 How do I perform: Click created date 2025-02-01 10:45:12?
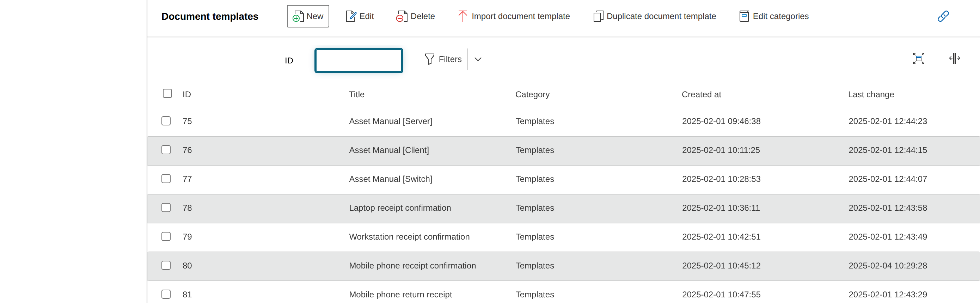[x=721, y=266]
